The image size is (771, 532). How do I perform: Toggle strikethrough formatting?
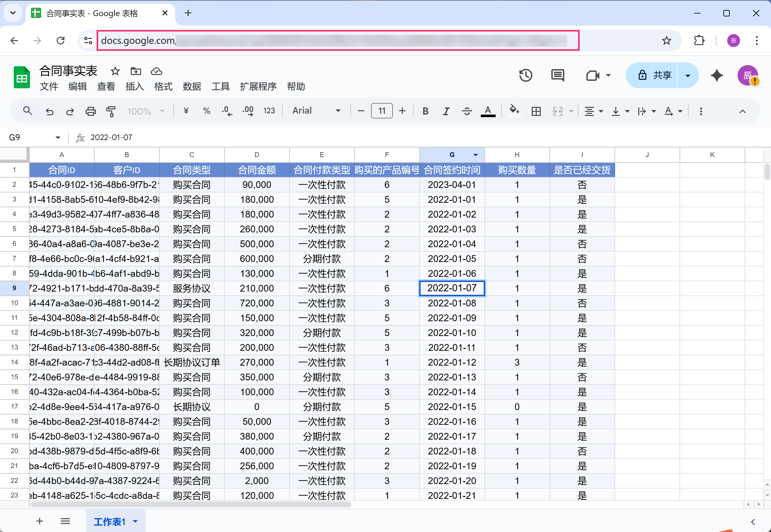pos(467,111)
